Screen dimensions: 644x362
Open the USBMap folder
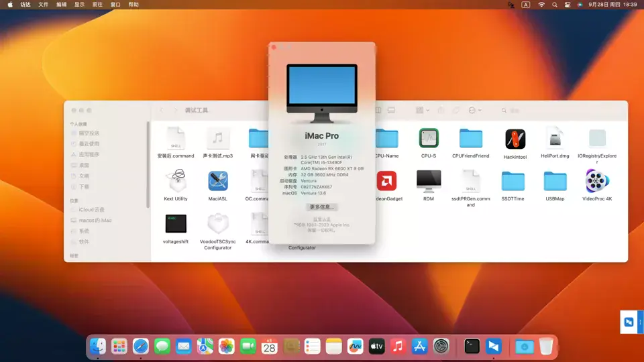pos(555,181)
